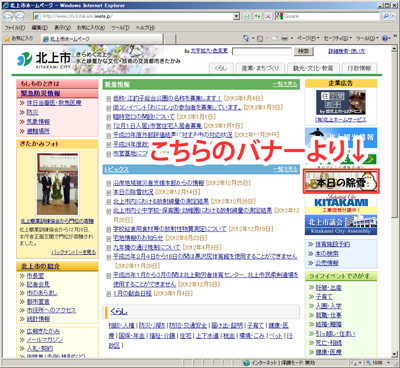400x368 pixels.
Task: Click the Home icon in command bar
Action: tap(246, 39)
